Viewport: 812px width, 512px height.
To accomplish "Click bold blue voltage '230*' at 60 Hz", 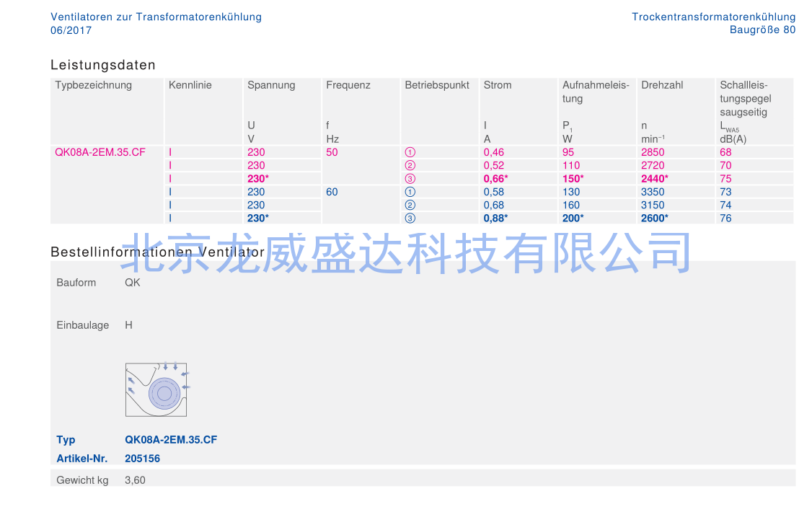I will (258, 219).
